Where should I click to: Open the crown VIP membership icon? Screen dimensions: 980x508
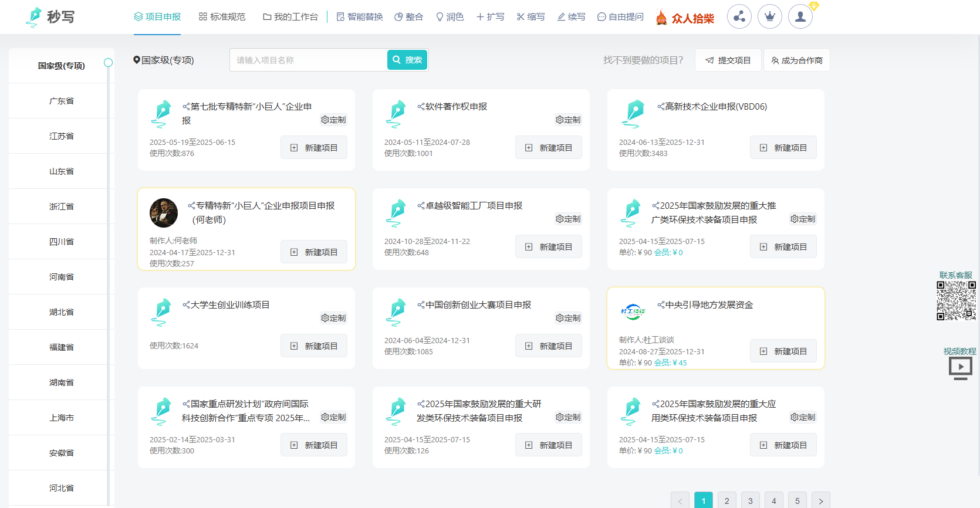769,16
